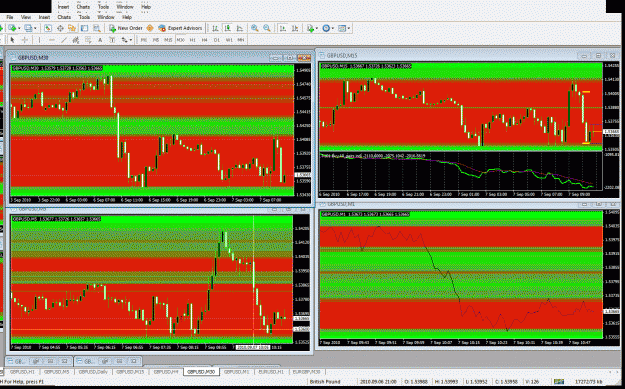Switch to line chart display
Viewport: 625px width, 389px height.
(x=240, y=28)
